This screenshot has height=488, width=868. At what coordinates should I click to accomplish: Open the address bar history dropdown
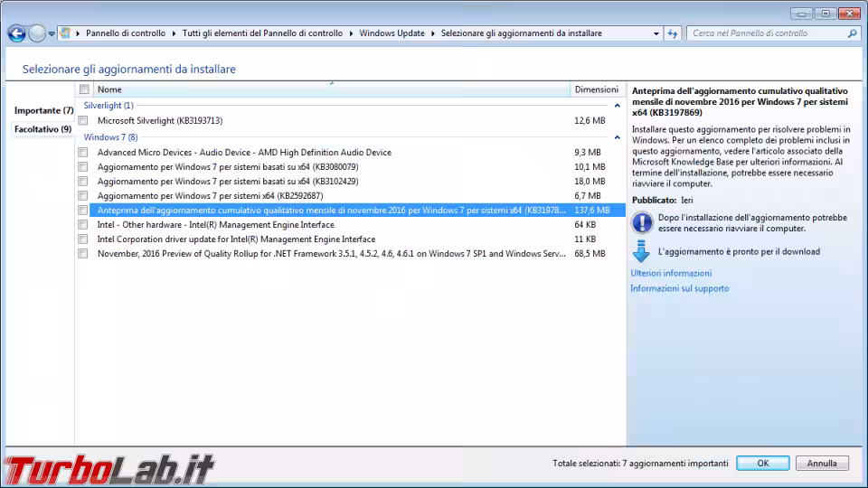click(656, 33)
